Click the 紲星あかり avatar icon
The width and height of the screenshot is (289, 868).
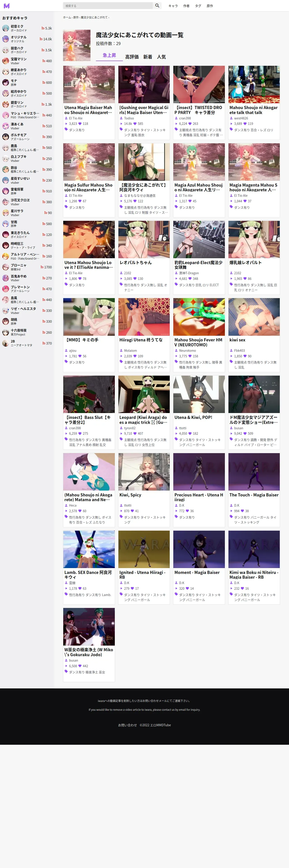(x=6, y=72)
